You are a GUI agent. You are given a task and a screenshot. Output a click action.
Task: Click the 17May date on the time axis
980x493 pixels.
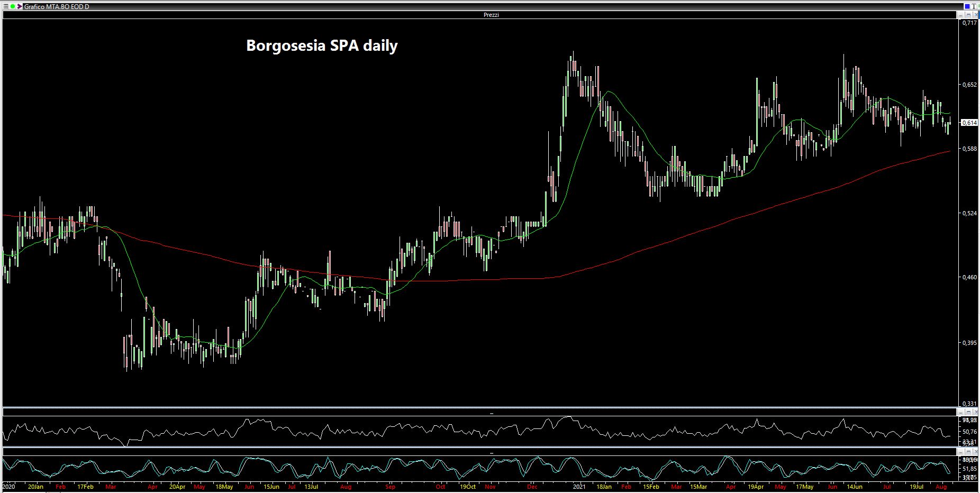pos(804,487)
